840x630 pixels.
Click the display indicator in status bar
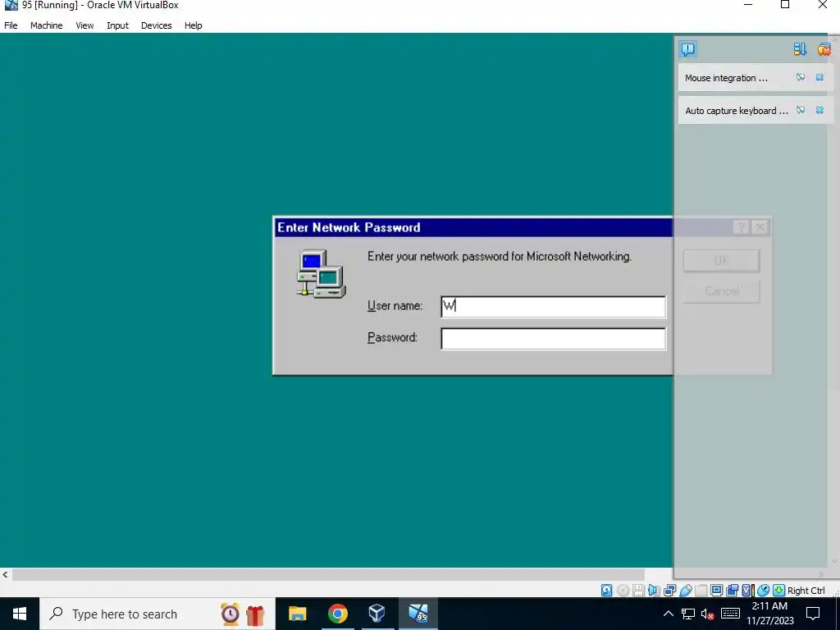pyautogui.click(x=716, y=591)
